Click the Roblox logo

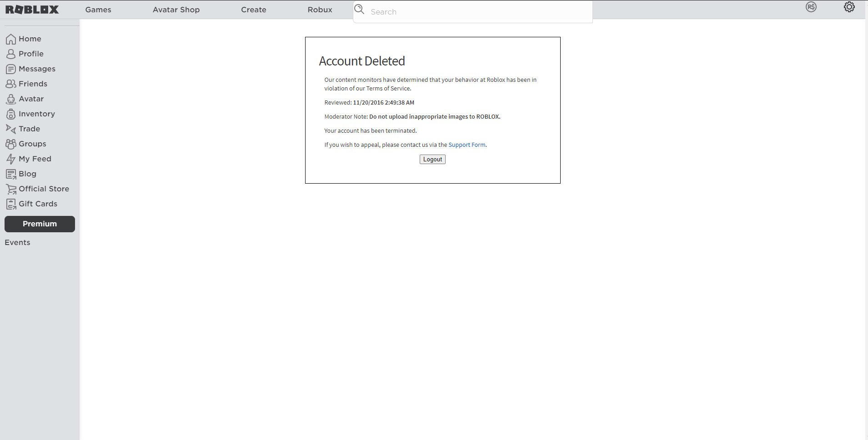(32, 10)
